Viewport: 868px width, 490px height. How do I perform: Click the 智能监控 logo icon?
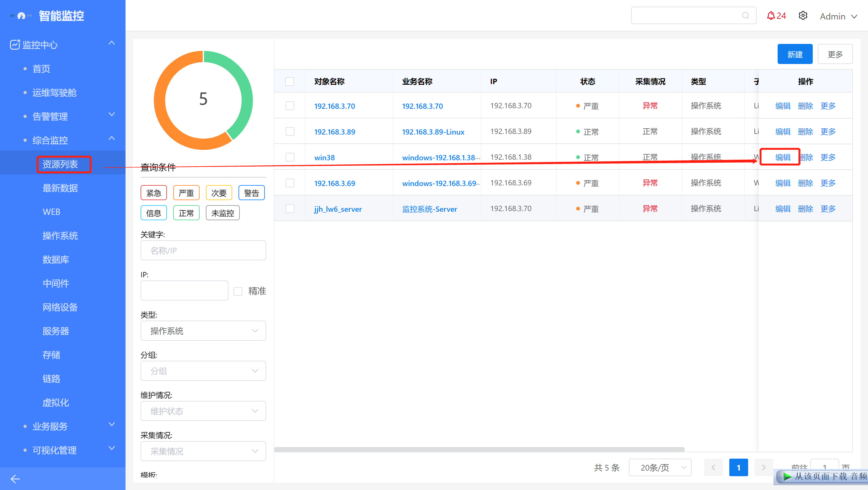pos(21,16)
